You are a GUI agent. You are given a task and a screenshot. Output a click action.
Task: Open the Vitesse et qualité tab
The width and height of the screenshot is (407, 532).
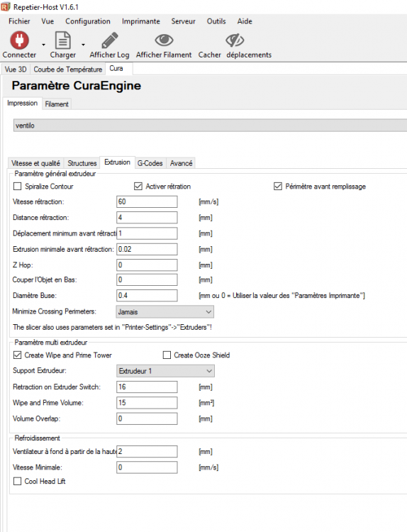35,163
